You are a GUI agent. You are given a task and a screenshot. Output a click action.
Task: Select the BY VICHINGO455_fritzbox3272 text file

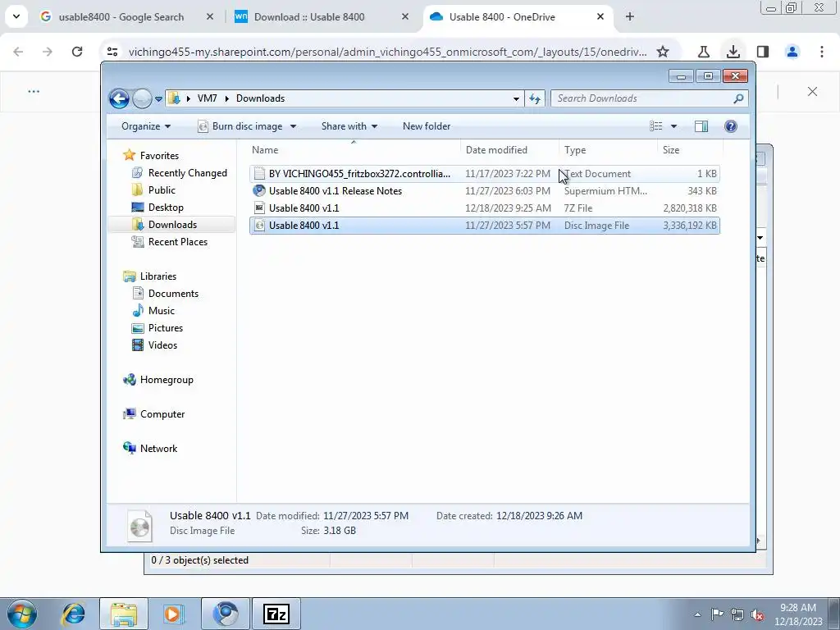[x=484, y=174]
